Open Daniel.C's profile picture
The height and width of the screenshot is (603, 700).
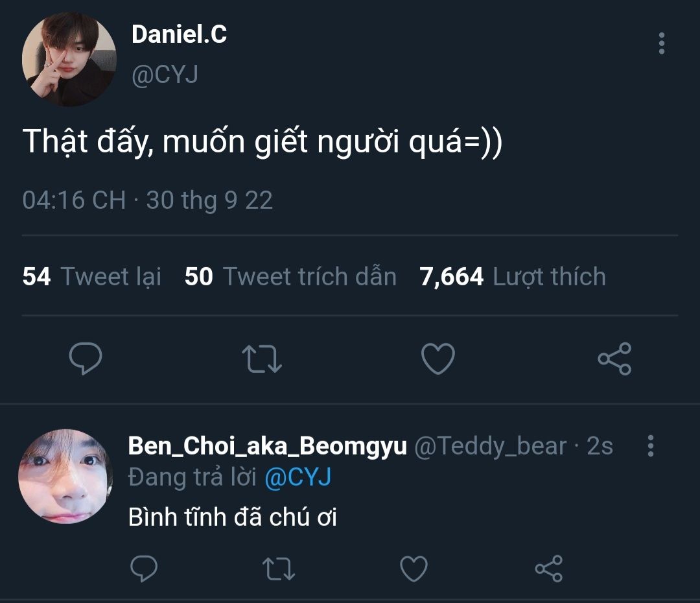[69, 59]
